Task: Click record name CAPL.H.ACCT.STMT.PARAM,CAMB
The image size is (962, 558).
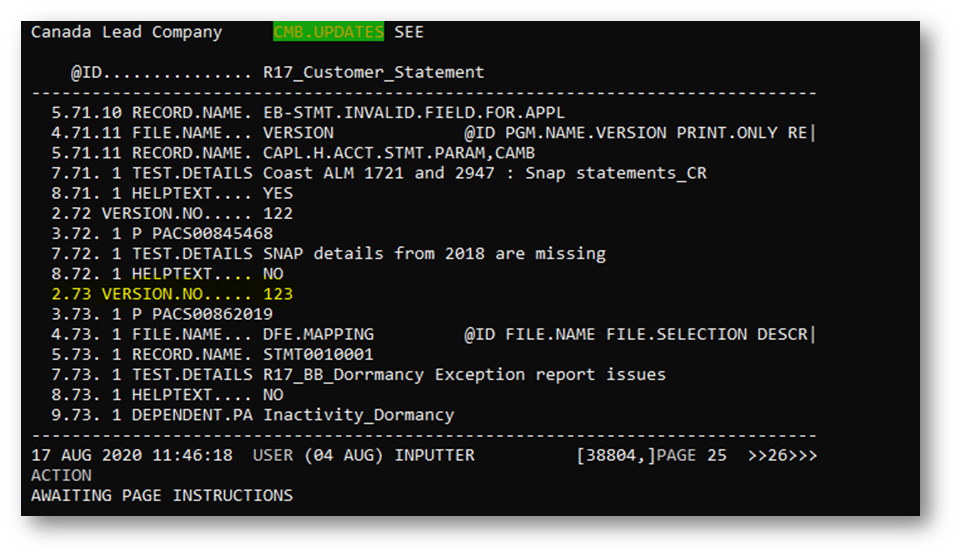Action: [398, 153]
